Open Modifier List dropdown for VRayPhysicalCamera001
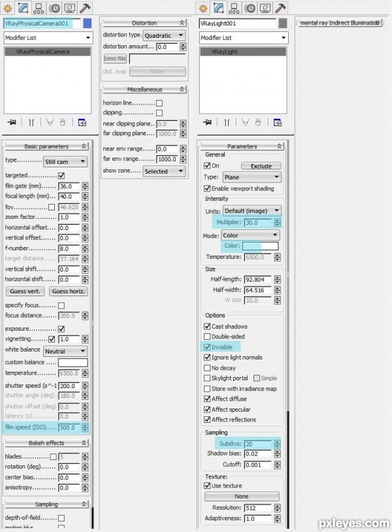The height and width of the screenshot is (532, 392). point(48,38)
